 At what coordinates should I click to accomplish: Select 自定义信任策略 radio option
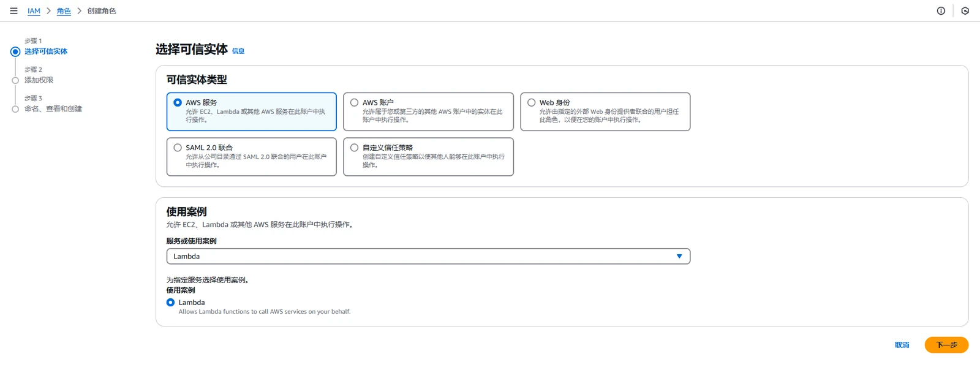[354, 148]
